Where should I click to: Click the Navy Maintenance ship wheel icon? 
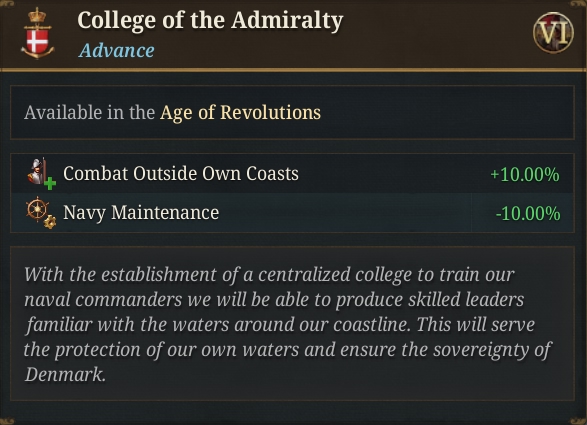point(41,212)
